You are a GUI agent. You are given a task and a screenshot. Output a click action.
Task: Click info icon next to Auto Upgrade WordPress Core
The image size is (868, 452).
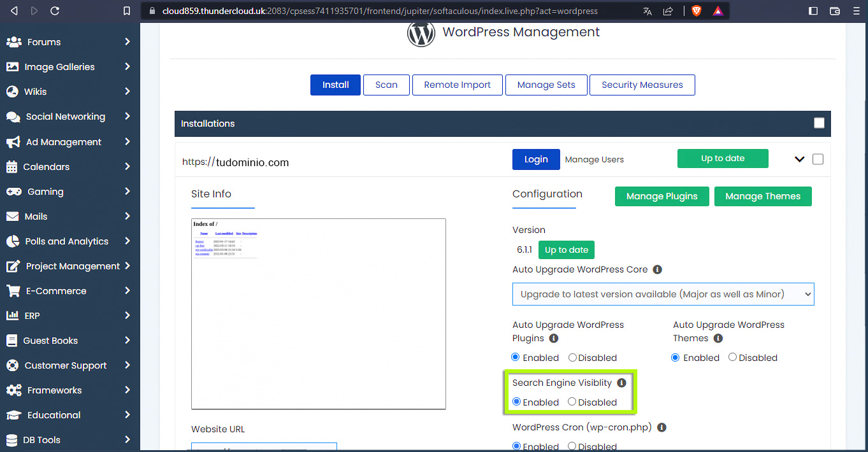point(657,269)
